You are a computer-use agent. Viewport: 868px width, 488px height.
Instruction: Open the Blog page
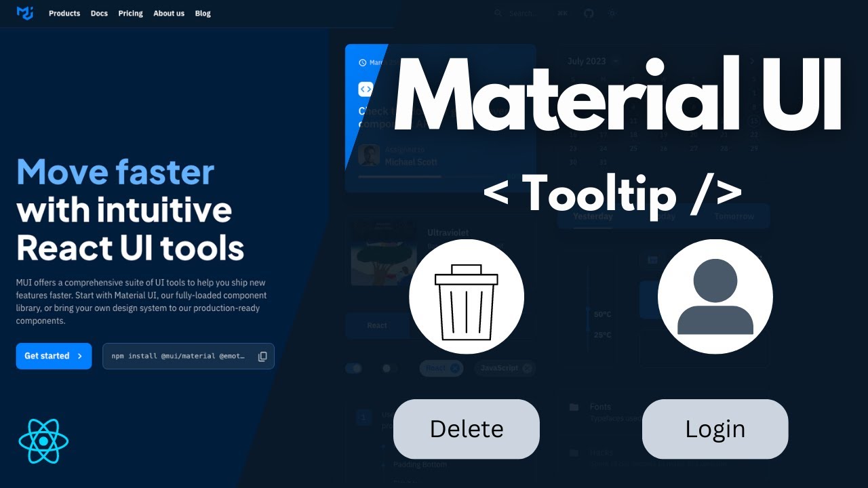click(203, 14)
